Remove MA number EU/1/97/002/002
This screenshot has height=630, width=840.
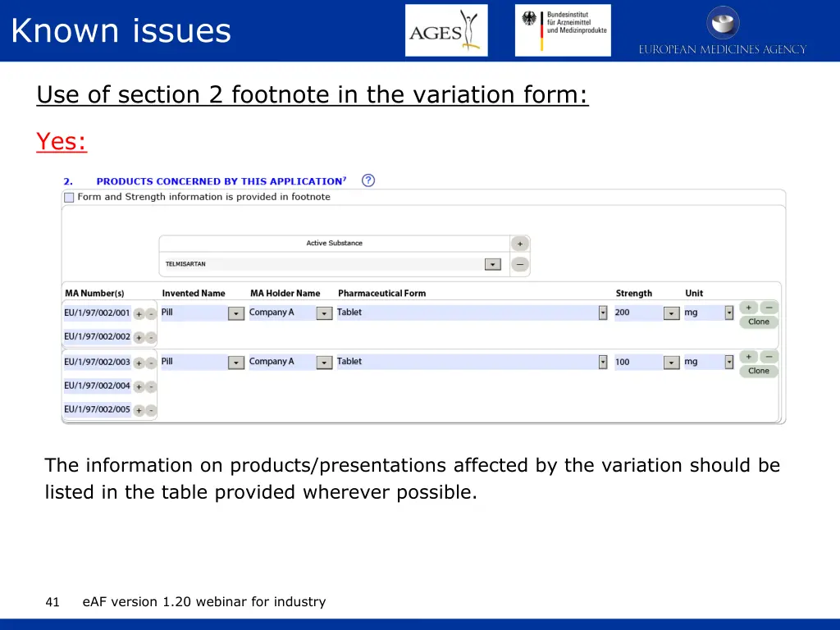point(151,337)
